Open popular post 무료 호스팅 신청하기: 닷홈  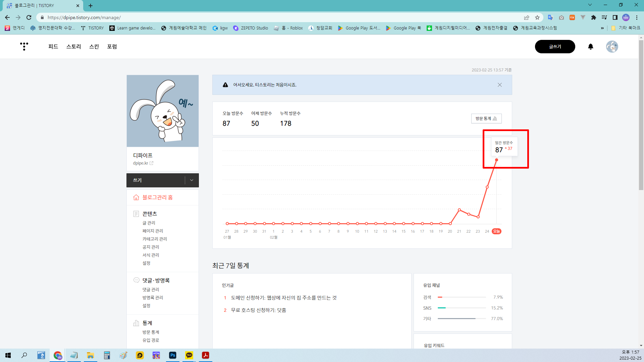(258, 310)
